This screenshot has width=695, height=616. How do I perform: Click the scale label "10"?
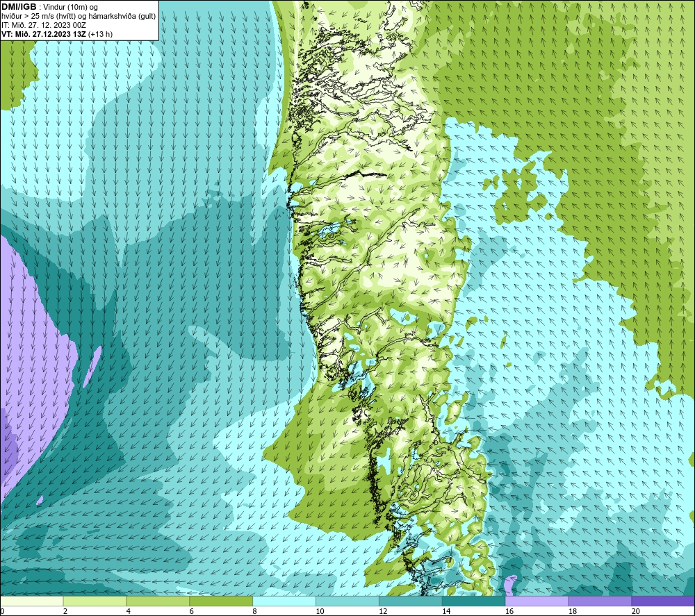[320, 612]
